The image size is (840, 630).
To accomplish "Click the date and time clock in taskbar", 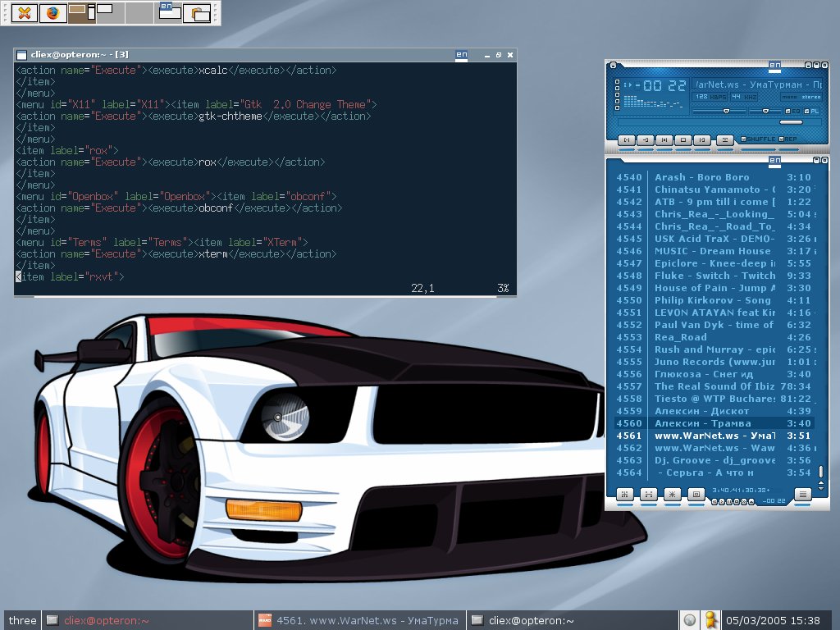I will click(773, 620).
